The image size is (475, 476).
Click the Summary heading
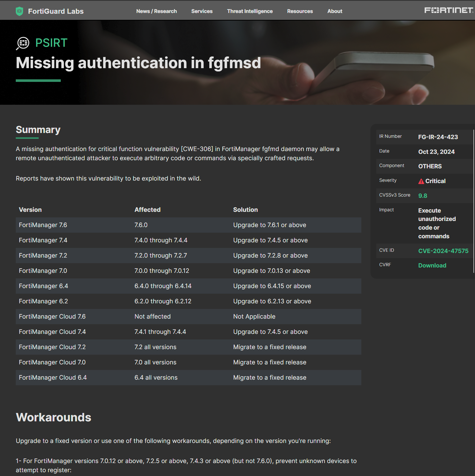pos(38,130)
